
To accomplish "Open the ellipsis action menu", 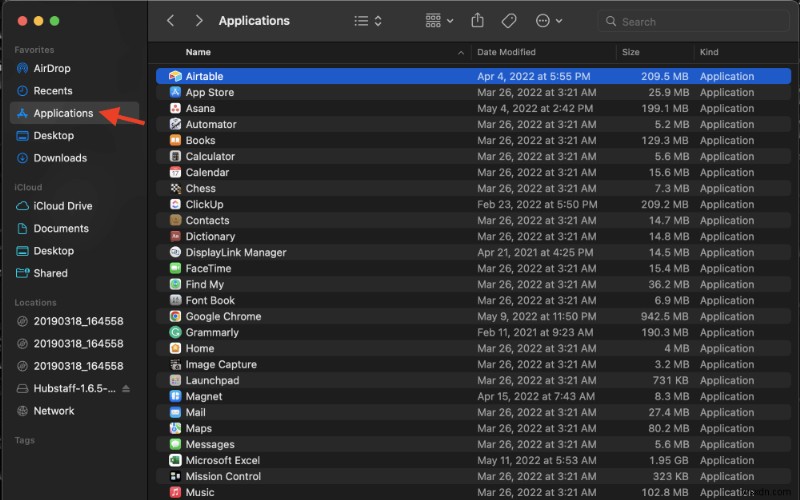I will point(548,21).
